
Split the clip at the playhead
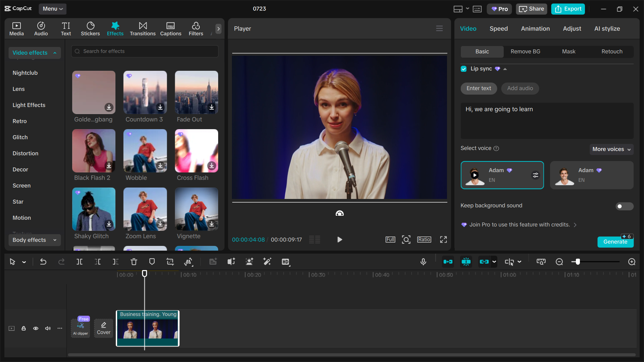pyautogui.click(x=80, y=262)
